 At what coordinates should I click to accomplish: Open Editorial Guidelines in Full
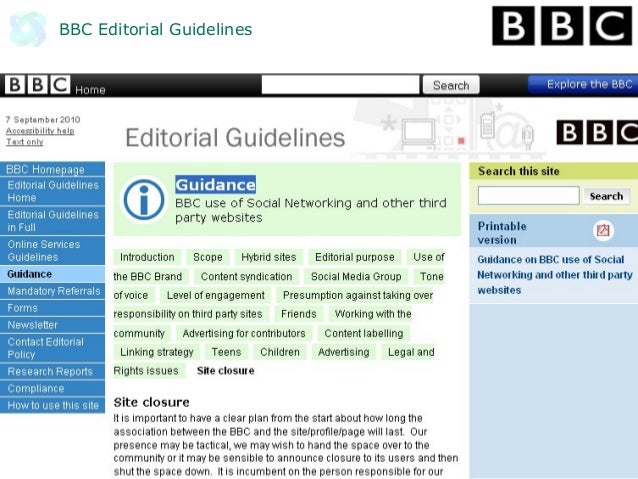[52, 221]
